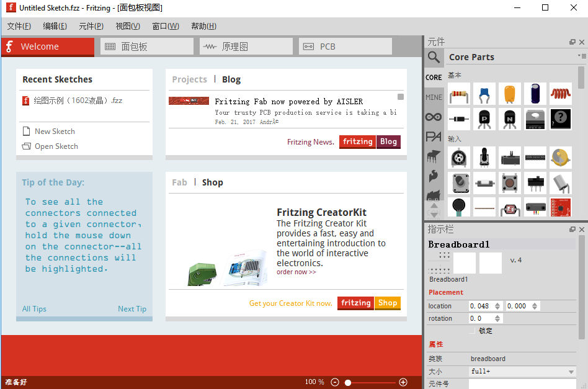Click the 元件号 part number input field
The width and height of the screenshot is (588, 389).
click(522, 384)
